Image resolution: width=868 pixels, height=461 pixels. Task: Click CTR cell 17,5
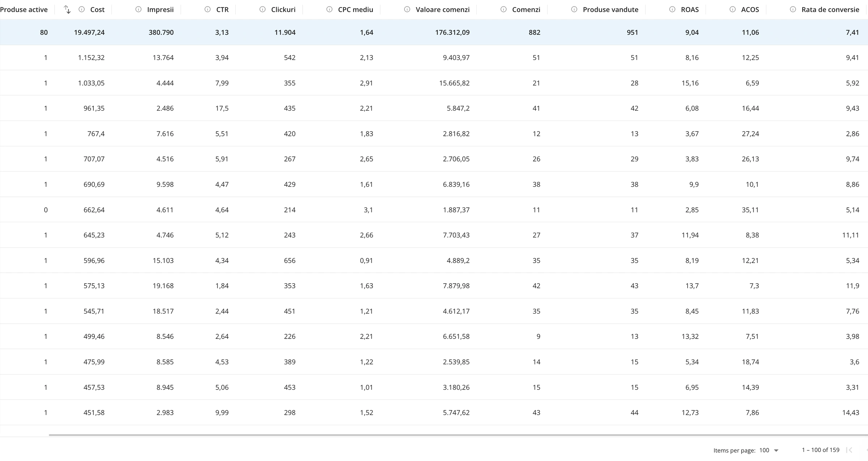(222, 108)
